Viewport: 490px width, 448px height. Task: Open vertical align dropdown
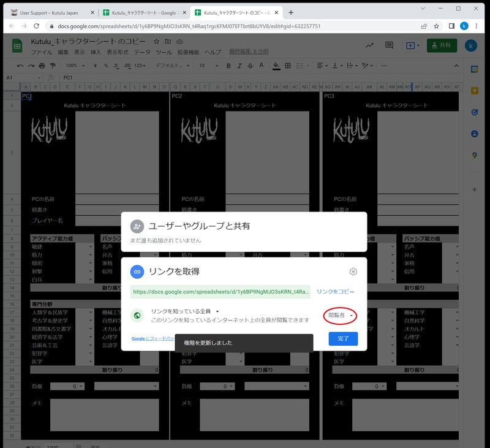[x=337, y=66]
